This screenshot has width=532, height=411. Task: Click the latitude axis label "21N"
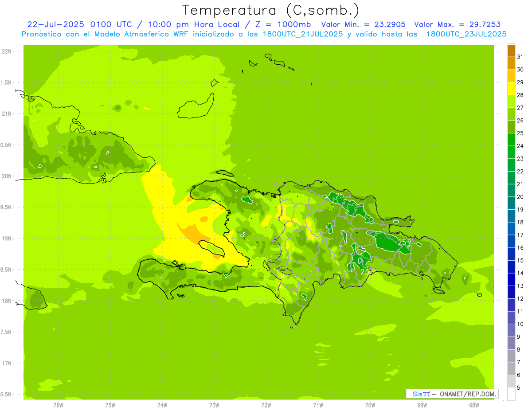[6, 114]
